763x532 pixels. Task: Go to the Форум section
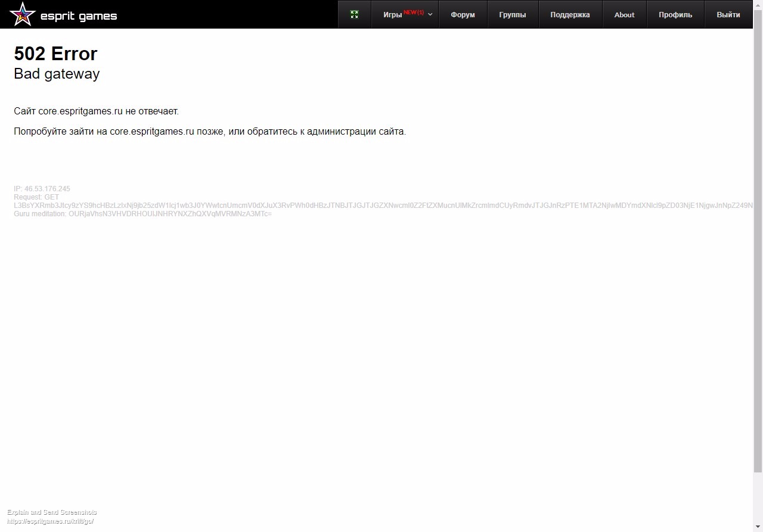click(463, 15)
